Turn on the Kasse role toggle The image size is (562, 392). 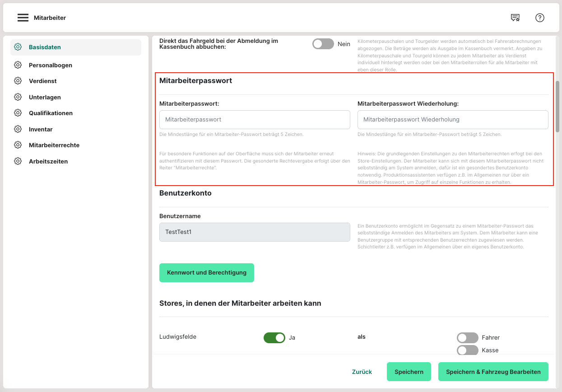pos(467,350)
